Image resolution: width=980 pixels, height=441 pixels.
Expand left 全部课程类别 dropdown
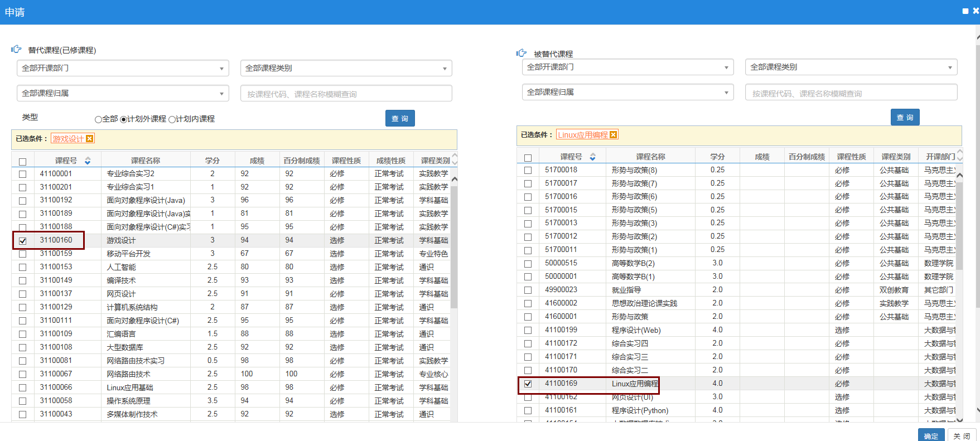point(346,68)
